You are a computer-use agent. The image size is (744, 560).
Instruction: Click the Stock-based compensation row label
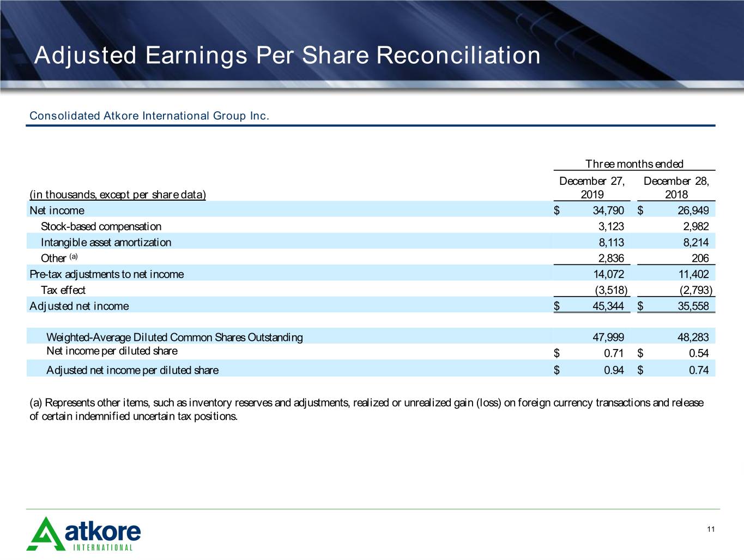tap(101, 226)
